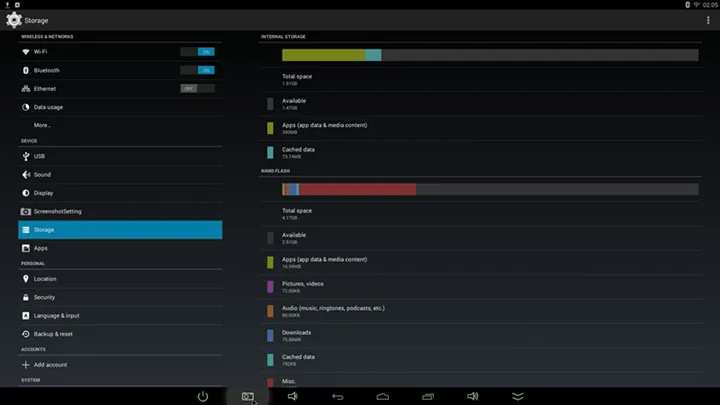Tap the home navigation icon
The image size is (720, 405).
[382, 396]
